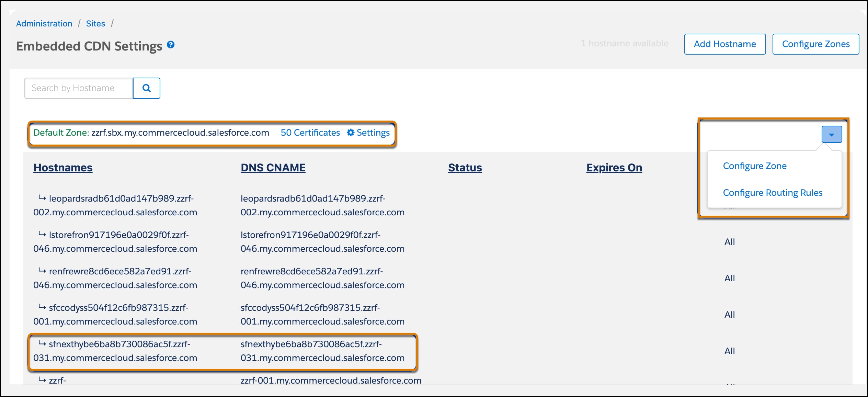The image size is (868, 397).
Task: Click the DNS CNAME for renfrewre8cd6ece582a7ed91
Action: pos(322,278)
